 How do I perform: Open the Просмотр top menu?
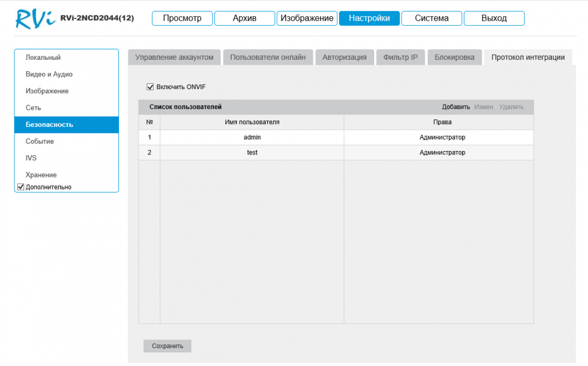pyautogui.click(x=182, y=18)
